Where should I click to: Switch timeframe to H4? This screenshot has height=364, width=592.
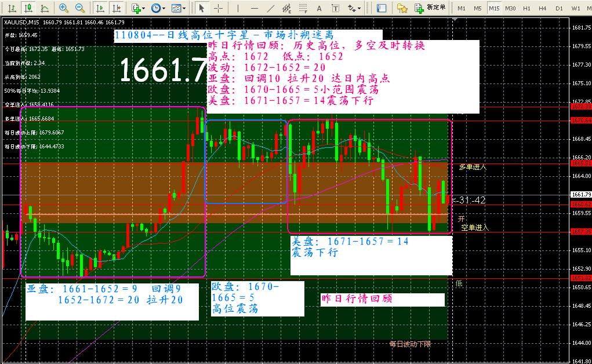pos(542,8)
